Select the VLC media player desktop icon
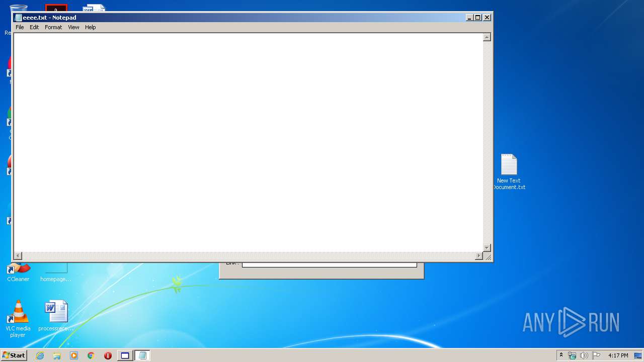The height and width of the screenshot is (362, 644). click(18, 319)
